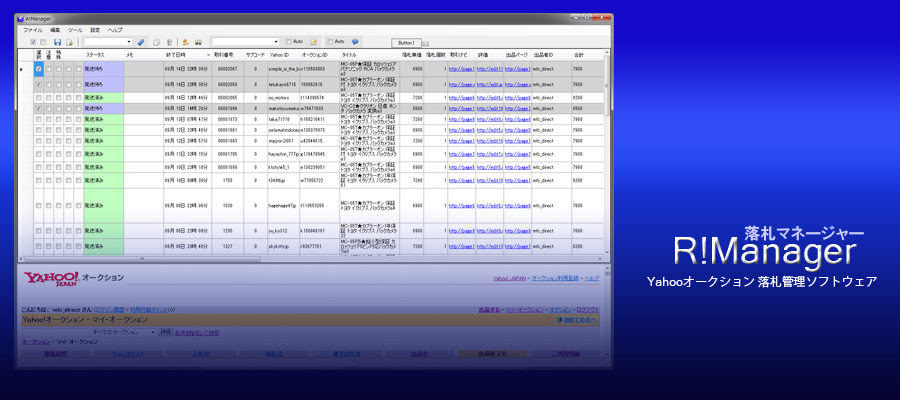Click the Button1 button
Viewport: 900px width, 400px height.
tap(406, 43)
